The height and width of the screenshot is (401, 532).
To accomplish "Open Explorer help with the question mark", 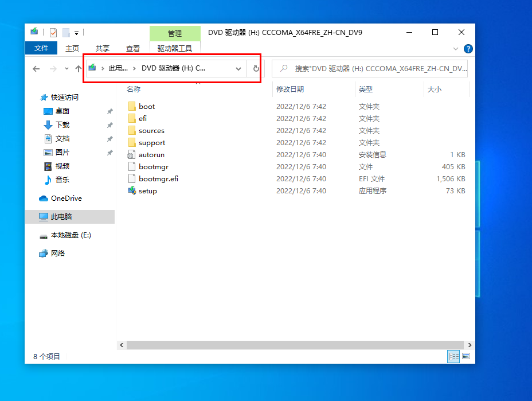I will 468,49.
